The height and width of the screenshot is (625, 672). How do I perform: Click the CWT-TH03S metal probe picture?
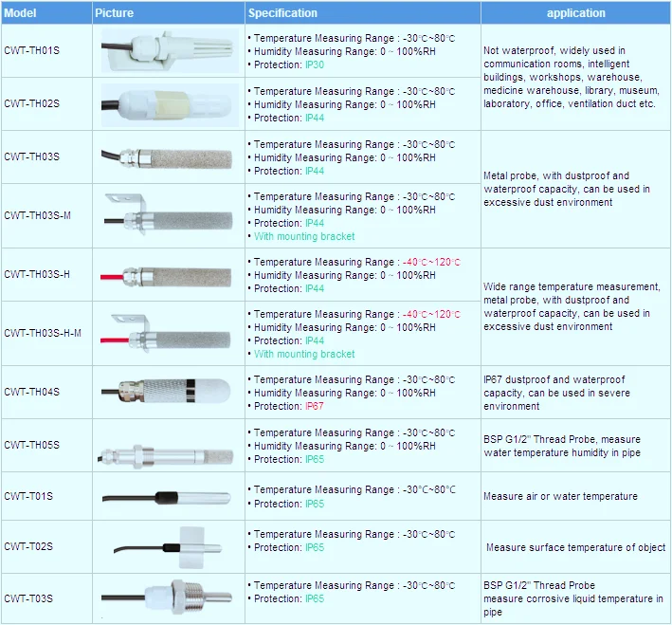167,157
